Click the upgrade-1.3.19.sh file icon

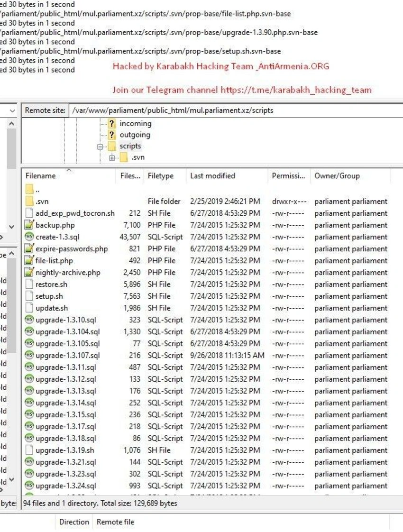pyautogui.click(x=29, y=450)
